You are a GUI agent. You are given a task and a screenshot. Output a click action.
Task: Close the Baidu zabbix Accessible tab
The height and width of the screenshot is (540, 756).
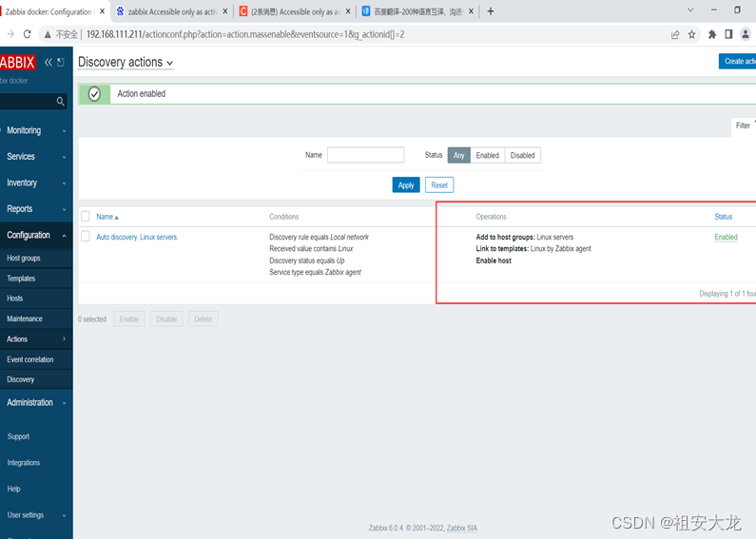point(224,11)
